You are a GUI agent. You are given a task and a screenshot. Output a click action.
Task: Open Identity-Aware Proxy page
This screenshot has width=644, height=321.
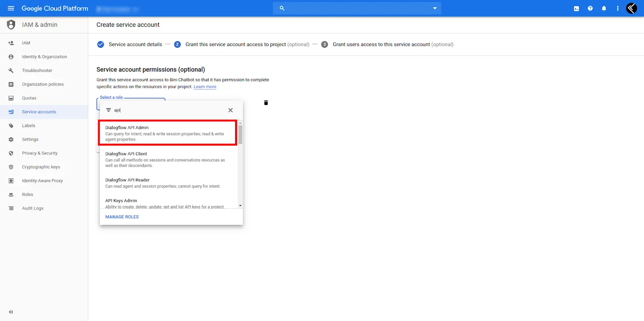tap(42, 181)
